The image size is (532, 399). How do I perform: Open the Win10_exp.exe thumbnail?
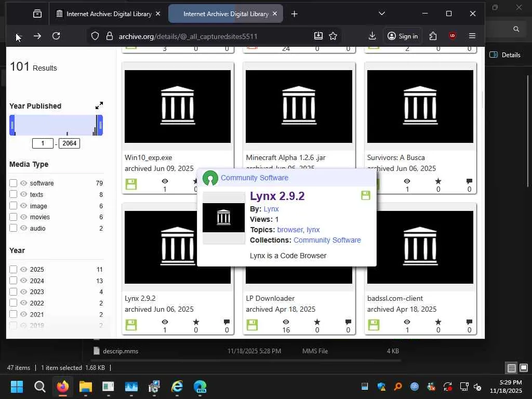coord(178,107)
